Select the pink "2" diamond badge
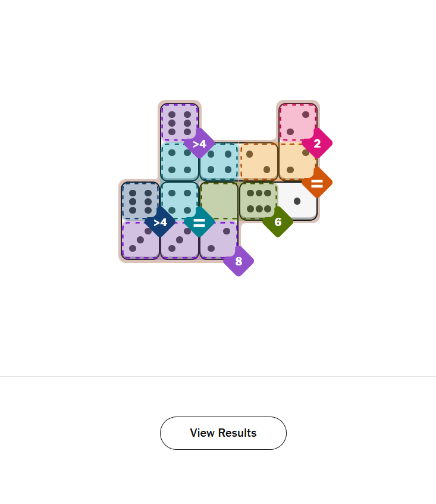The width and height of the screenshot is (436, 504). tap(317, 143)
